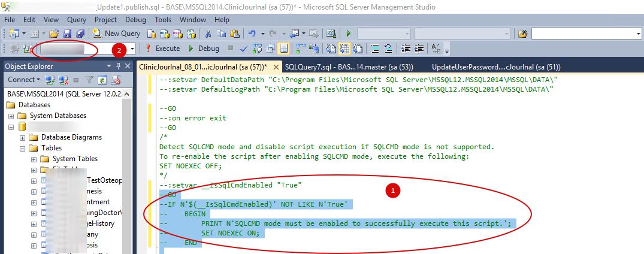Screen dimensions: 644x254
Task: Click the Copy icon in the toolbar
Action: pyautogui.click(x=222, y=34)
